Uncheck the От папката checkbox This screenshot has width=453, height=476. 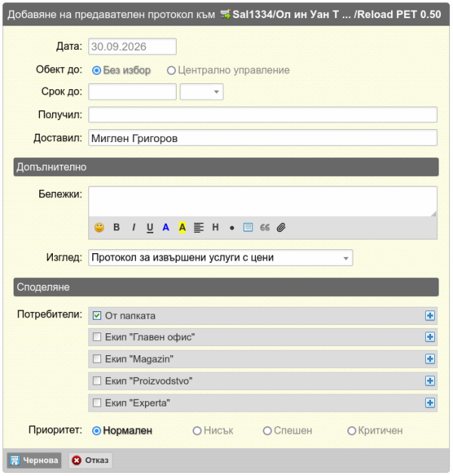coord(97,316)
